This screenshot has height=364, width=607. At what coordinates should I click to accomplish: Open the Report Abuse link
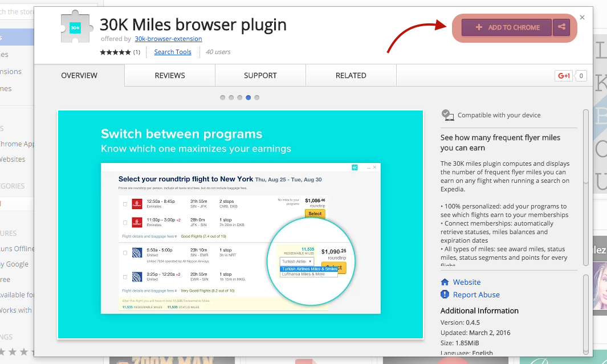pyautogui.click(x=476, y=295)
